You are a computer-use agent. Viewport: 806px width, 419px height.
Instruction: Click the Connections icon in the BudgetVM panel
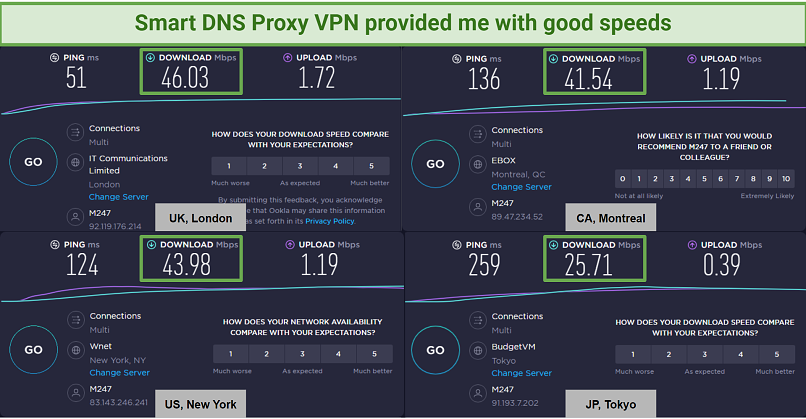pos(478,320)
